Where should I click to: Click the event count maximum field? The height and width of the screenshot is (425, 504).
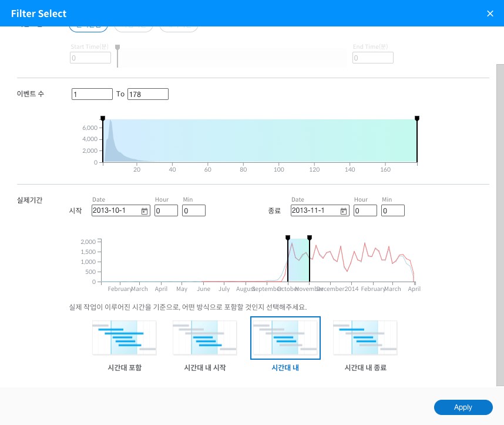pyautogui.click(x=147, y=94)
